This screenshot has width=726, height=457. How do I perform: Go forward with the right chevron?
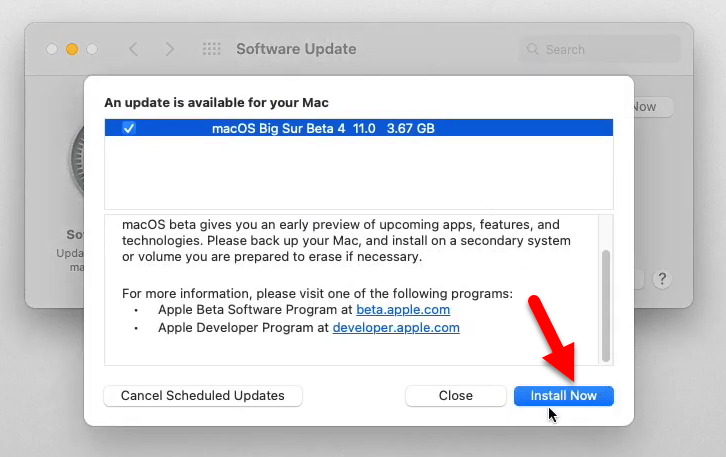coord(169,49)
